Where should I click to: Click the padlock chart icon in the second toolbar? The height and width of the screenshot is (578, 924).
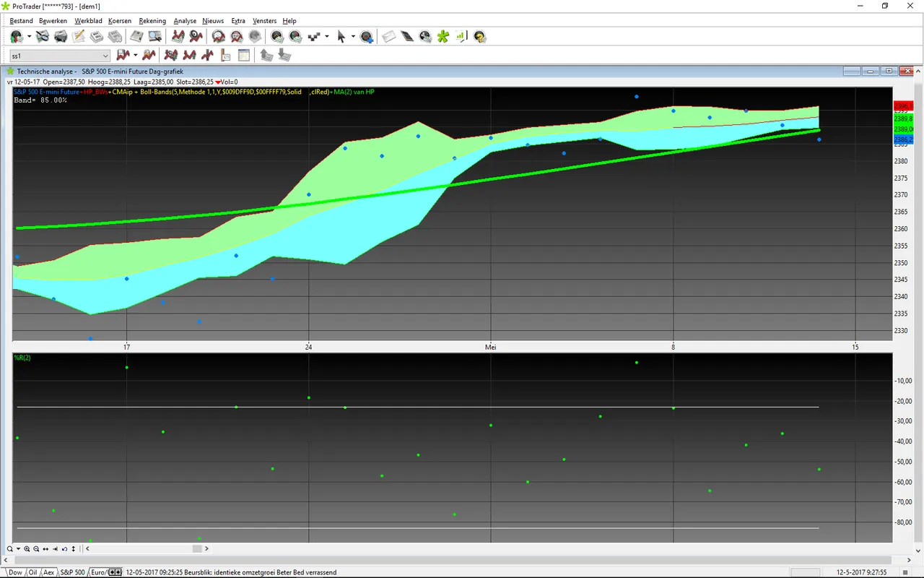[148, 55]
